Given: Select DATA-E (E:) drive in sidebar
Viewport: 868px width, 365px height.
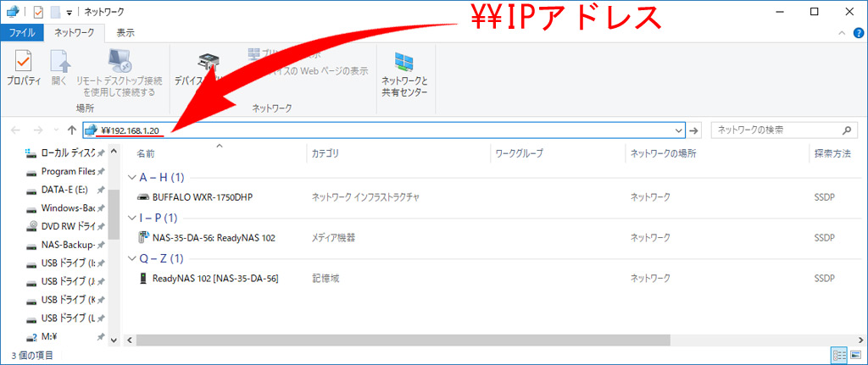Looking at the screenshot, I should pos(64,190).
